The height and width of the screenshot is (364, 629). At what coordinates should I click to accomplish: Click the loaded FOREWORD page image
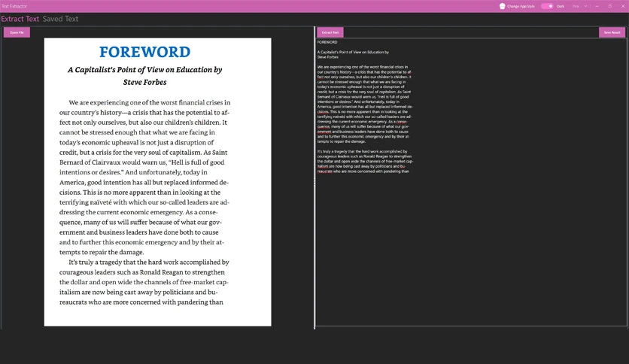158,182
